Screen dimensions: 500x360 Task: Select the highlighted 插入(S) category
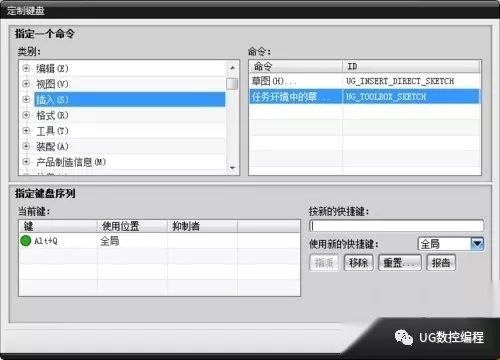130,99
